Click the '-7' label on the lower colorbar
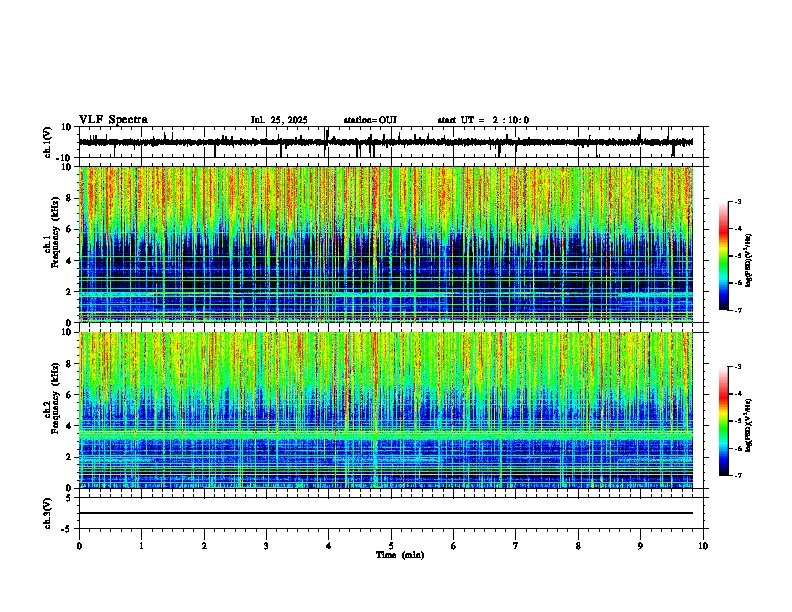Image resolution: width=792 pixels, height=612 pixels. (737, 475)
